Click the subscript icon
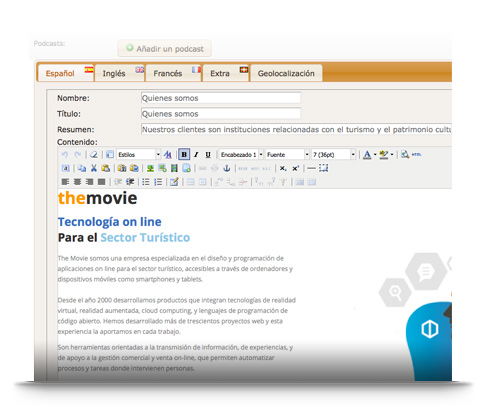This screenshot has width=488, height=406. [283, 168]
